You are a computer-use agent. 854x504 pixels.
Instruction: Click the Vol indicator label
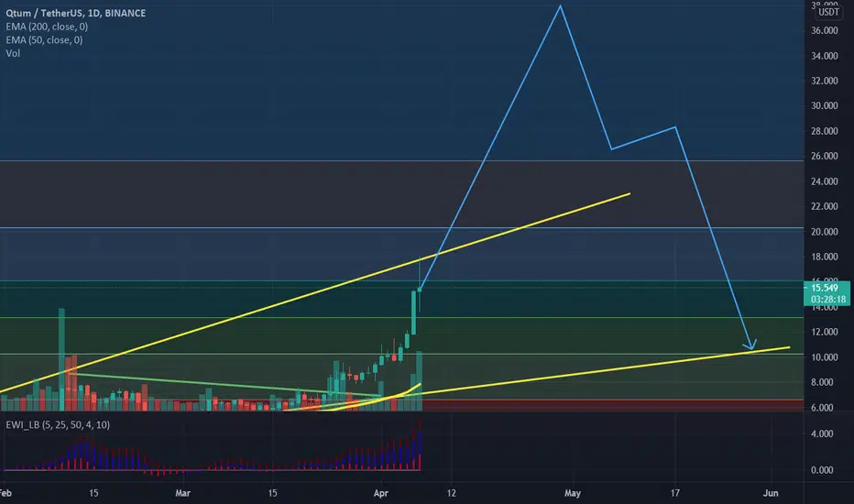pos(13,53)
